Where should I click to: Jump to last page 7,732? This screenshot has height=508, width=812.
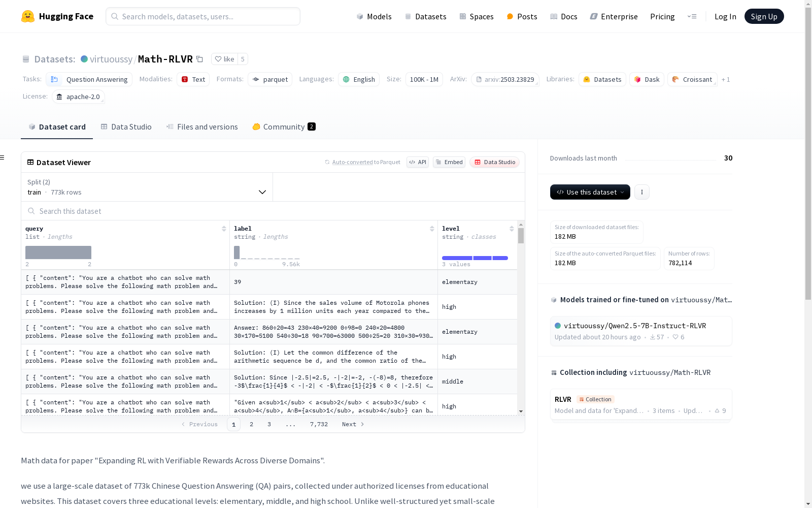point(319,424)
